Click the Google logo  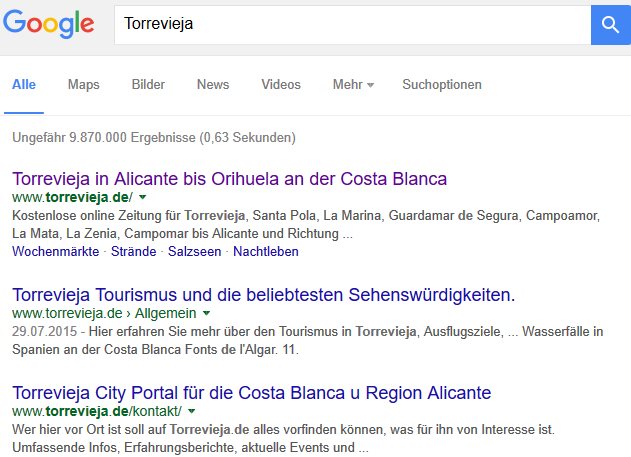(x=49, y=24)
